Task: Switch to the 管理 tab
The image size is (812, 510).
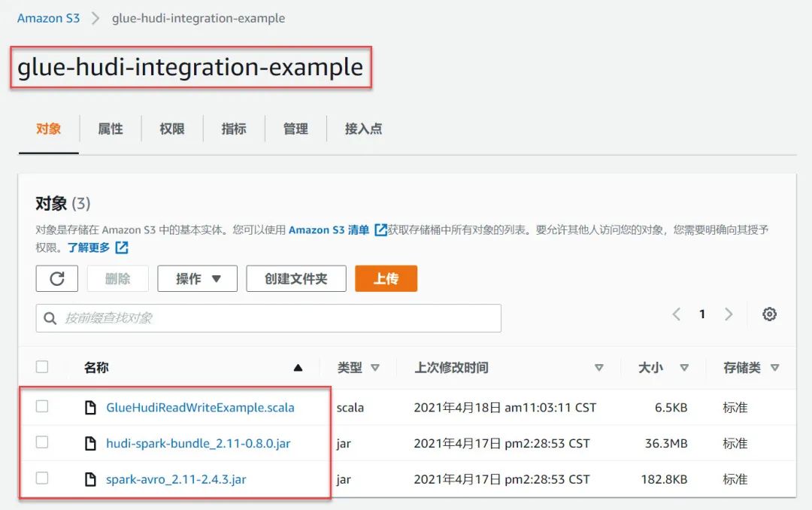Action: 295,129
